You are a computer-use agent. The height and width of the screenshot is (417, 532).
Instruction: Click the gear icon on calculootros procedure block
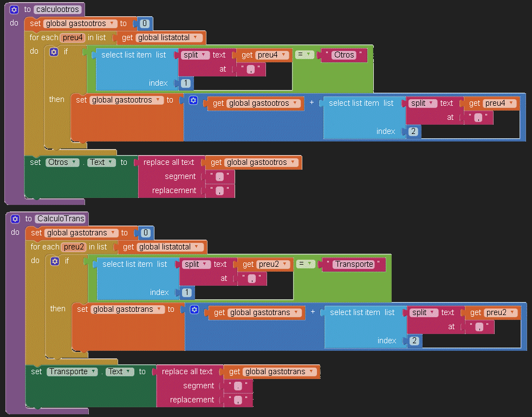[x=14, y=9]
